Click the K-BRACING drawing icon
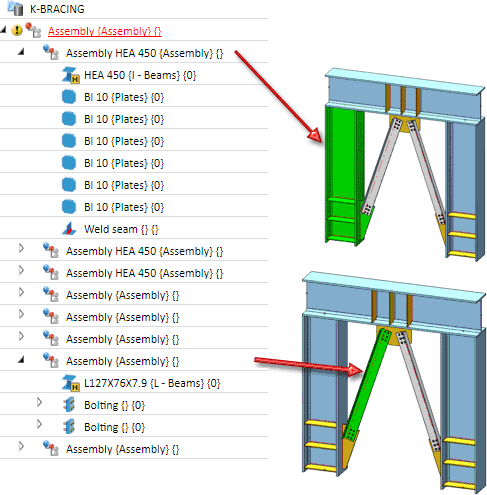The image size is (487, 495). click(x=15, y=8)
